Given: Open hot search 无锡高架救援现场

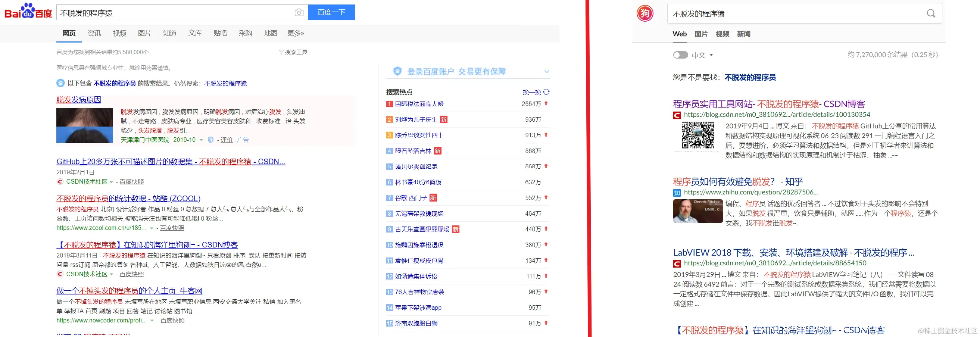Looking at the screenshot, I should pos(419,214).
